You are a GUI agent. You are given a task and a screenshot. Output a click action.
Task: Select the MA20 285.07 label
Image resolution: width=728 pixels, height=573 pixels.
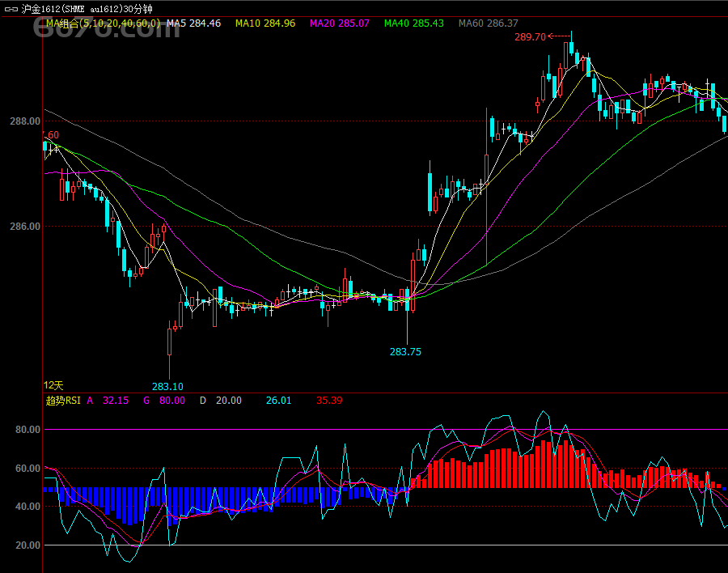[340, 23]
